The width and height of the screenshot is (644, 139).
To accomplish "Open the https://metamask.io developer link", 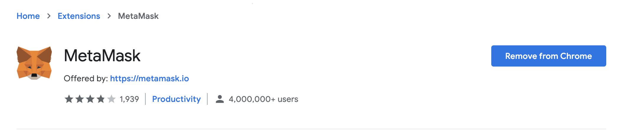I will coord(149,78).
